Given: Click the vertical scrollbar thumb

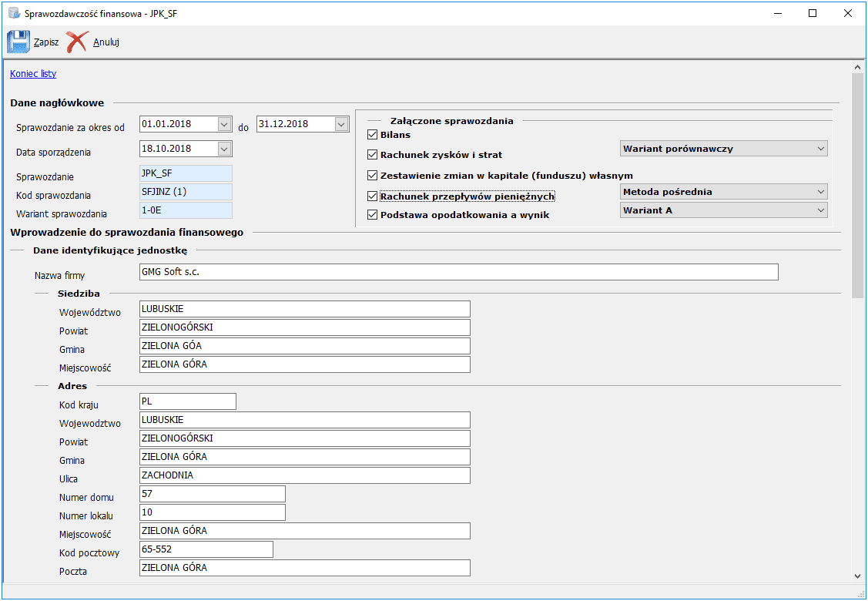Looking at the screenshot, I should 857,186.
